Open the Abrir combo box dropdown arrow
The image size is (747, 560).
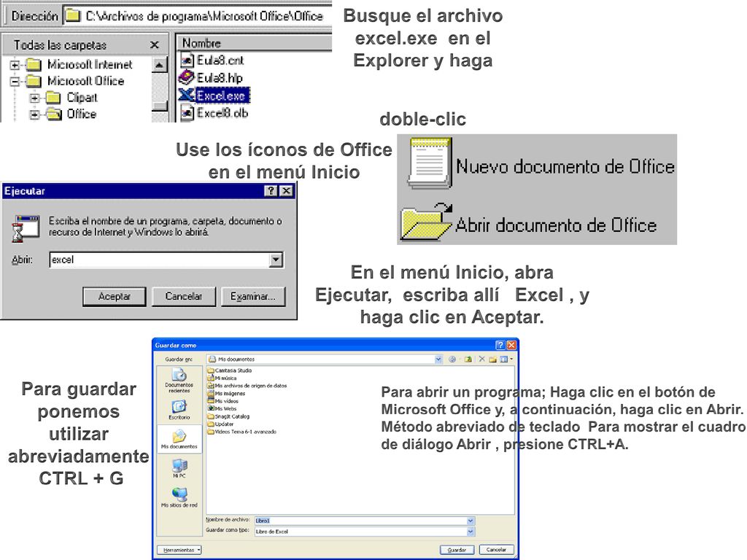276,260
